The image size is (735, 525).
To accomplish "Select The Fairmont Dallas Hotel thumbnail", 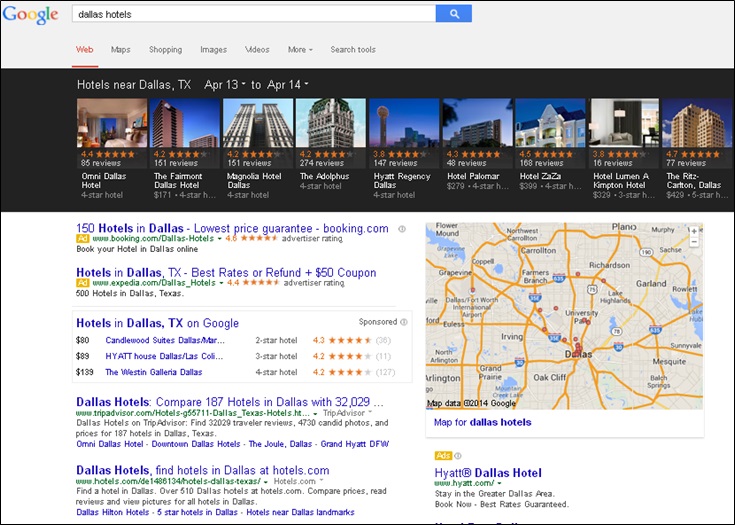I will click(185, 123).
